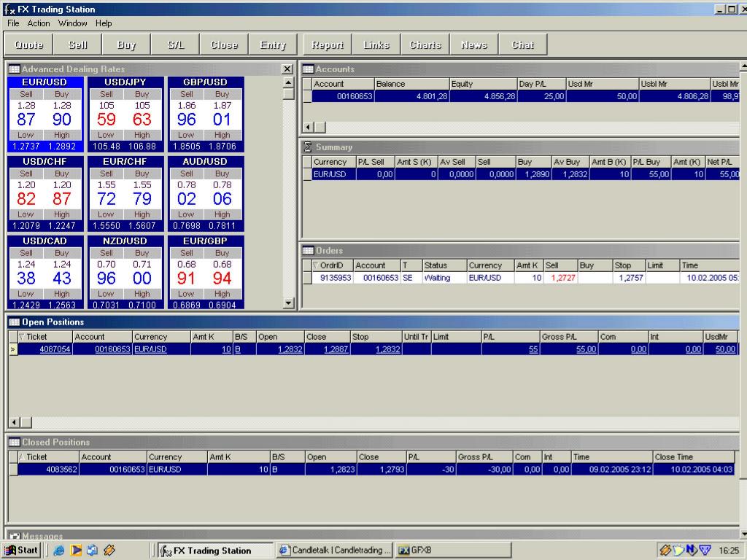
Task: Click the Accounts panel grid icon
Action: pos(308,69)
